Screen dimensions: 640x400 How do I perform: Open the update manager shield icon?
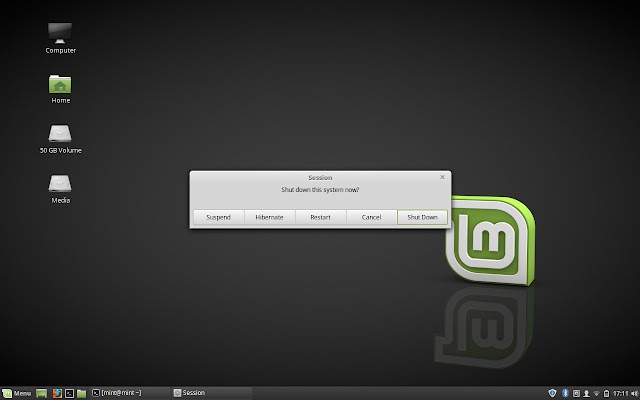(x=552, y=393)
